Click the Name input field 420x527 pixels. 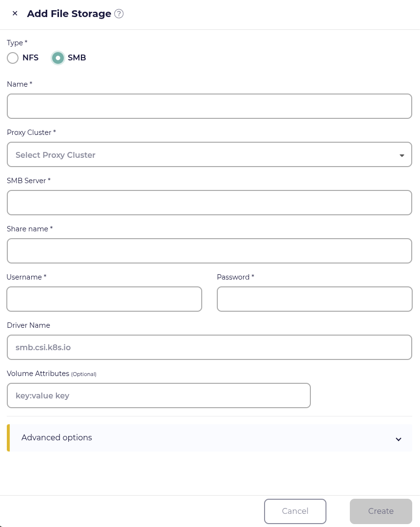point(210,106)
